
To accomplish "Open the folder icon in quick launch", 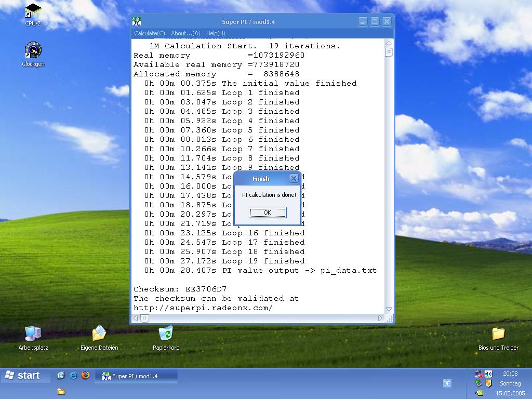I will coord(61,392).
